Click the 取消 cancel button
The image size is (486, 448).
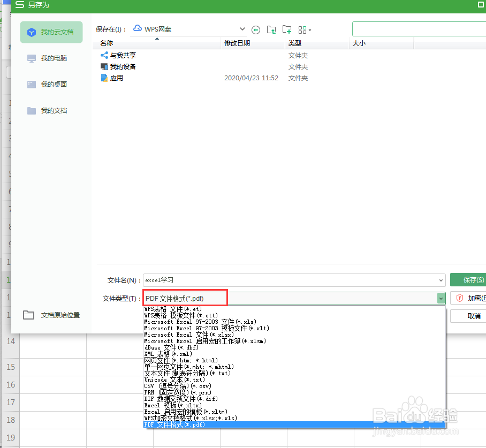pyautogui.click(x=468, y=316)
